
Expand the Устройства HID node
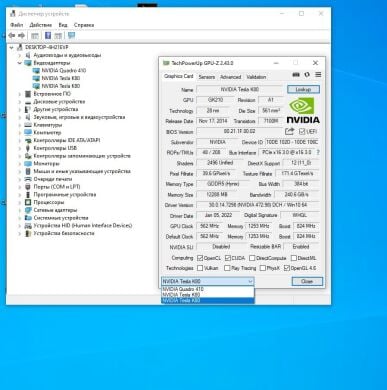click(20, 226)
